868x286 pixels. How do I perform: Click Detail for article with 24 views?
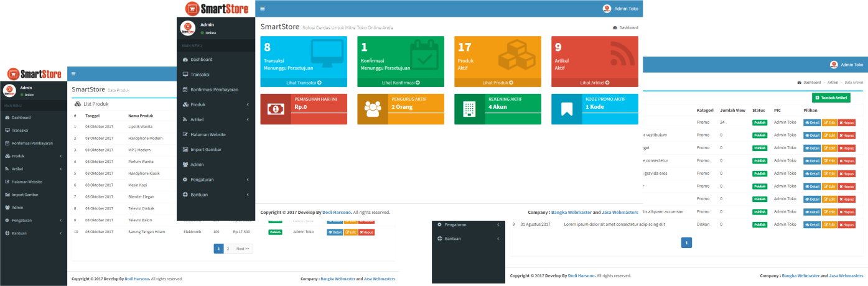(x=812, y=122)
